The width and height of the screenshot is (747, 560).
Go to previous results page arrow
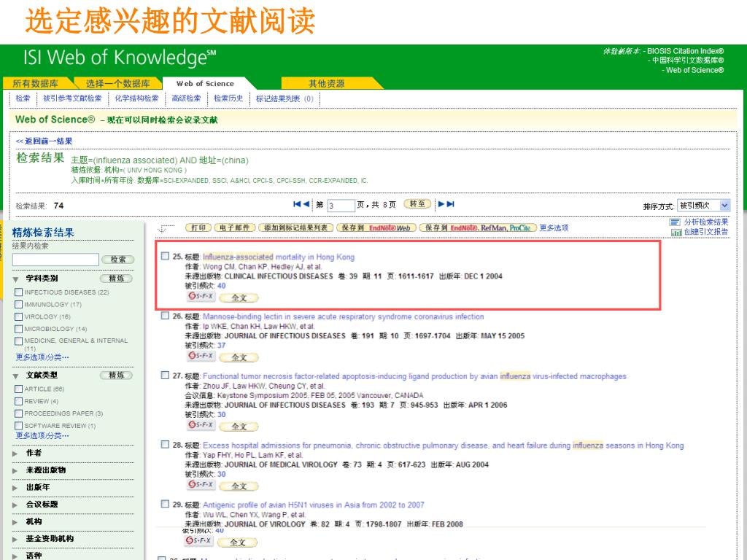[306, 204]
